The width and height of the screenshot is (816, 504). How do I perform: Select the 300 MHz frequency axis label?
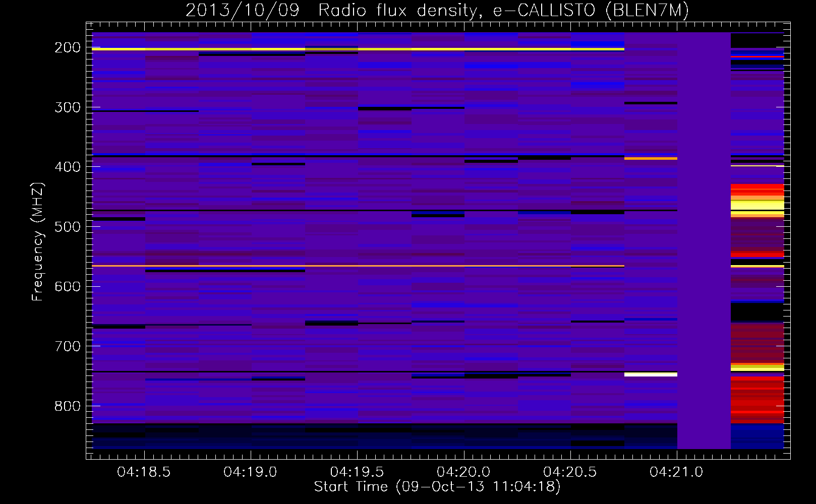[x=68, y=107]
